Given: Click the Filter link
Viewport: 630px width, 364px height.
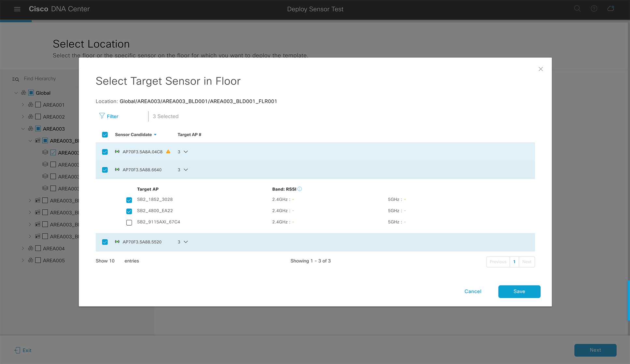Looking at the screenshot, I should pos(112,116).
